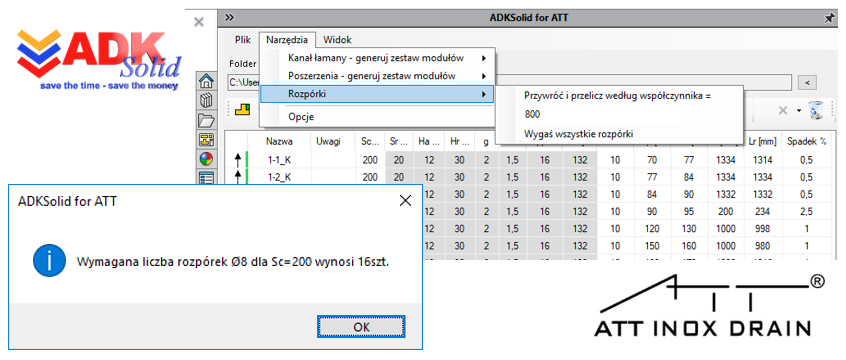
Task: Click Lr value 1314 in first row
Action: (762, 160)
